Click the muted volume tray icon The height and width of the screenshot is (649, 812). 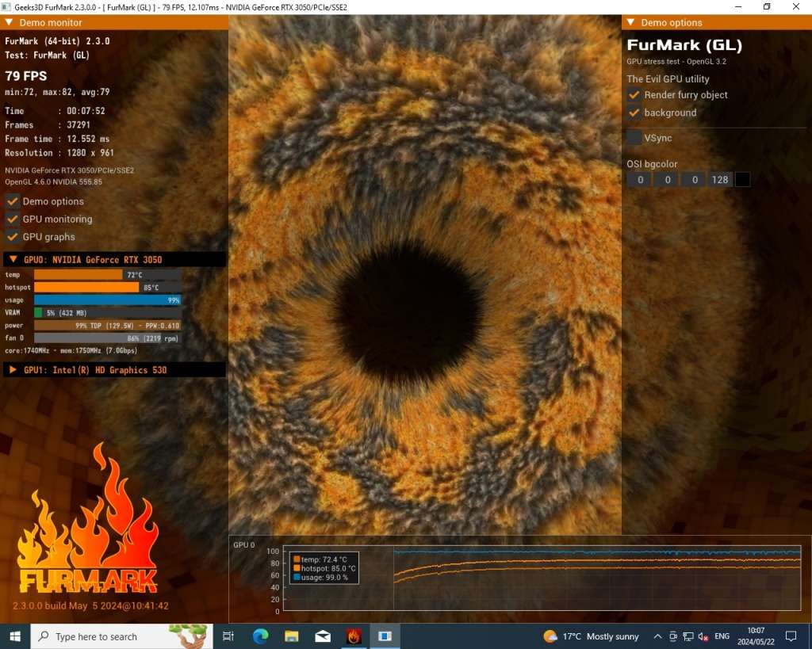pyautogui.click(x=703, y=636)
